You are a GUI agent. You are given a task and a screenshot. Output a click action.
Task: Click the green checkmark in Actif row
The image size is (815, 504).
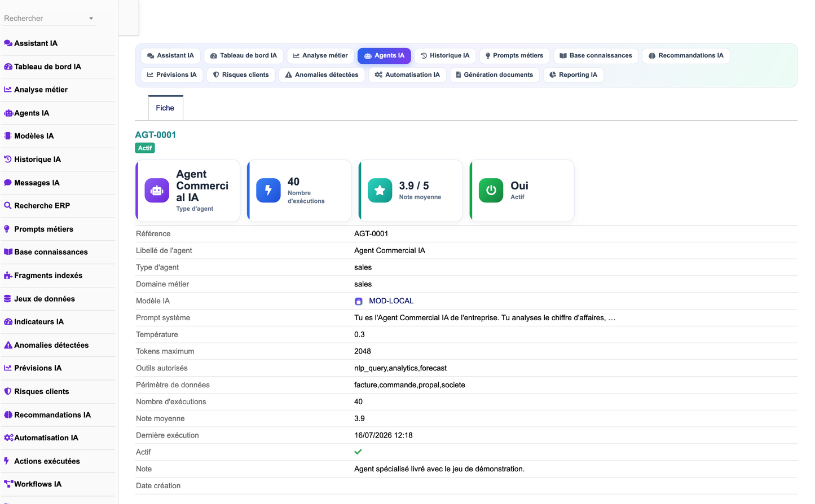(x=358, y=452)
